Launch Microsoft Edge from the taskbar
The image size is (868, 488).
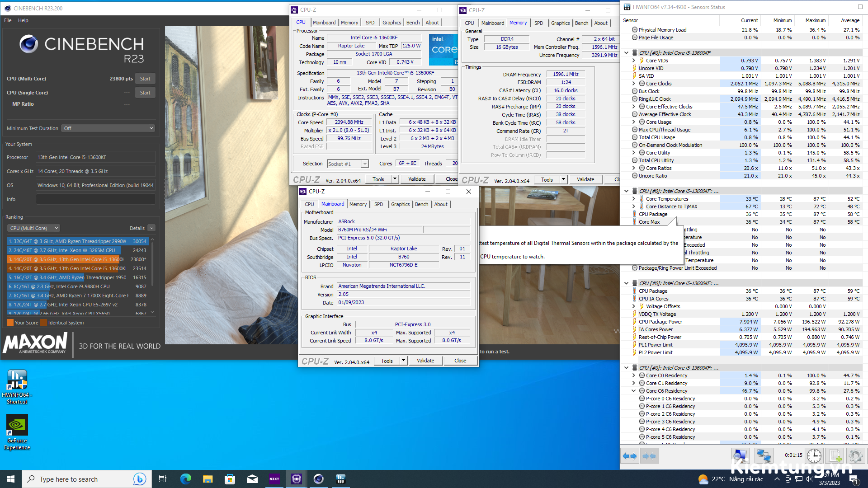(185, 479)
